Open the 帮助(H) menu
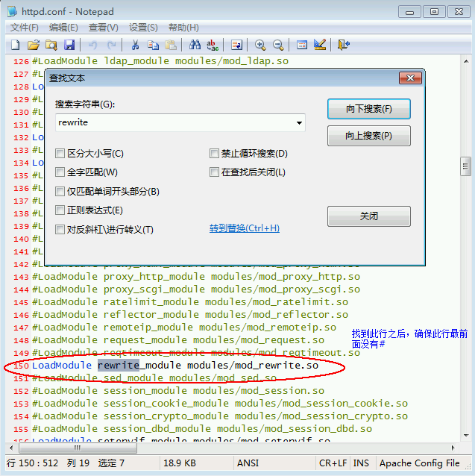This screenshot has width=475, height=476. click(183, 28)
